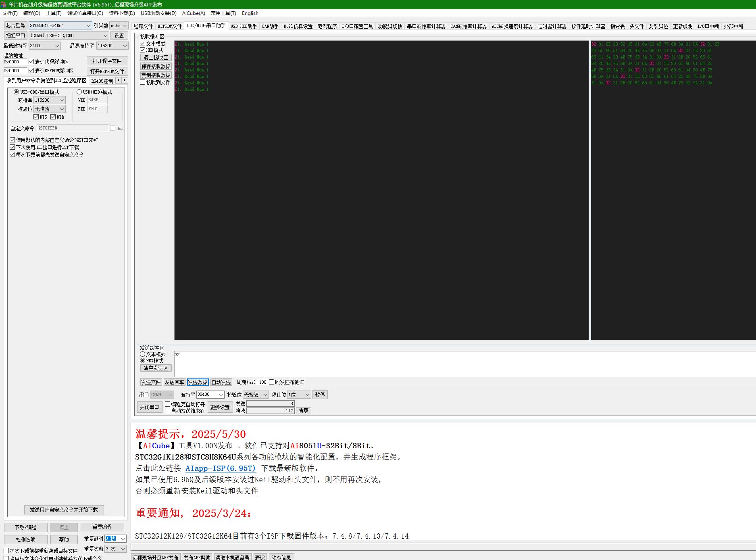Click 发送用户自定义命令并开始下载 button

[x=64, y=510]
